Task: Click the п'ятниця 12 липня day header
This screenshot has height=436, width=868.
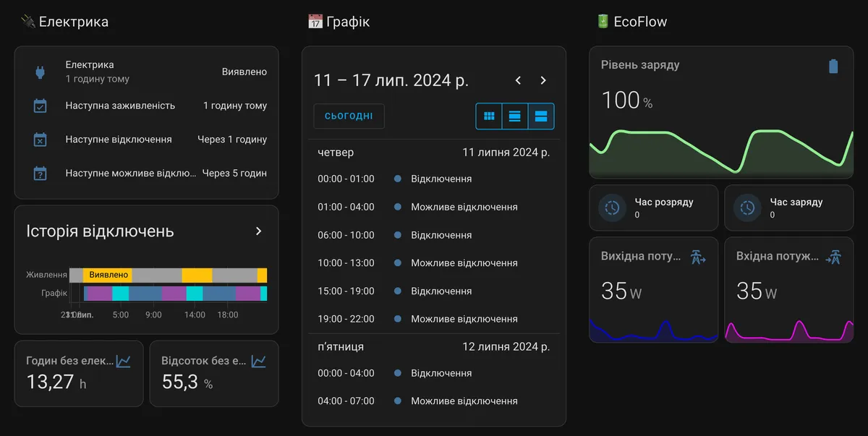Action: (x=434, y=347)
